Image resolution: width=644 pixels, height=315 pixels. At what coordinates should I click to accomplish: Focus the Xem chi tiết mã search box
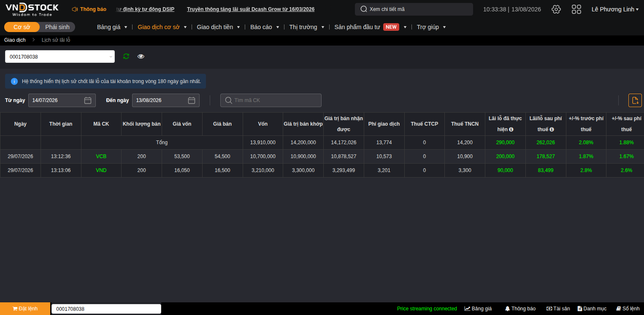coord(414,9)
